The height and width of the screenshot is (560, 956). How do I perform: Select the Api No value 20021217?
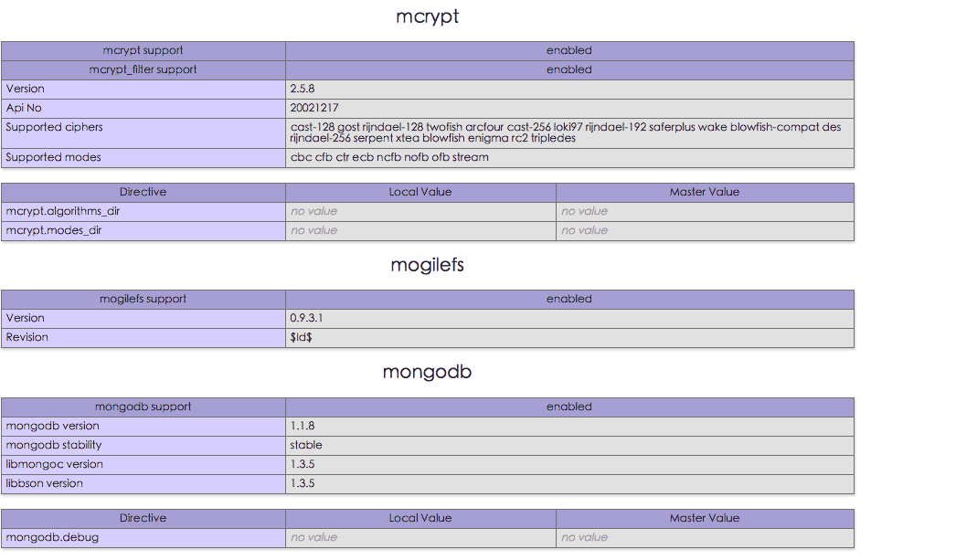click(314, 108)
